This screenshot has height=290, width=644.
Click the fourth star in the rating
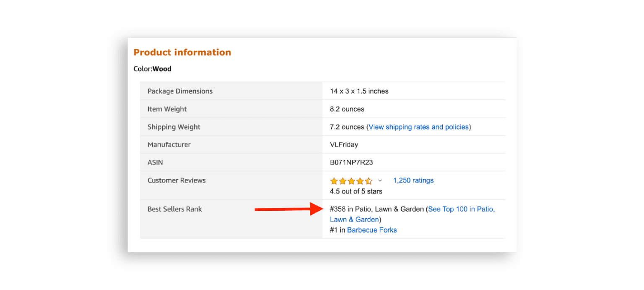point(361,180)
